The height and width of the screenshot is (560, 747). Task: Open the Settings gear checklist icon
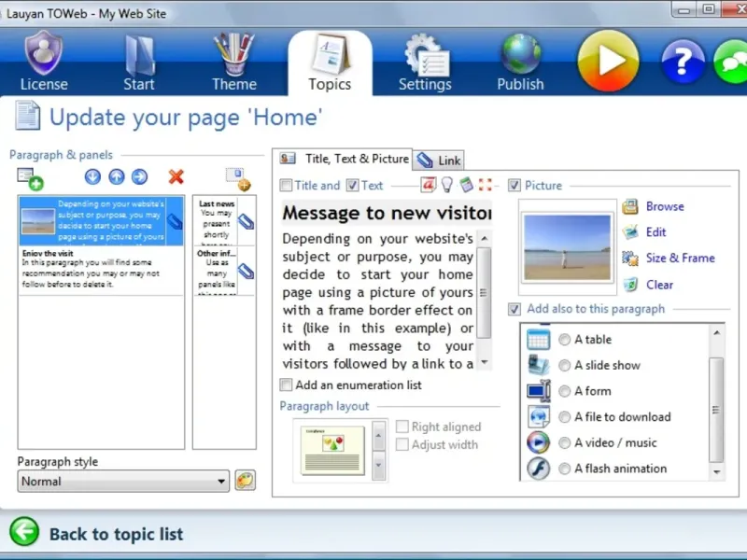click(426, 55)
